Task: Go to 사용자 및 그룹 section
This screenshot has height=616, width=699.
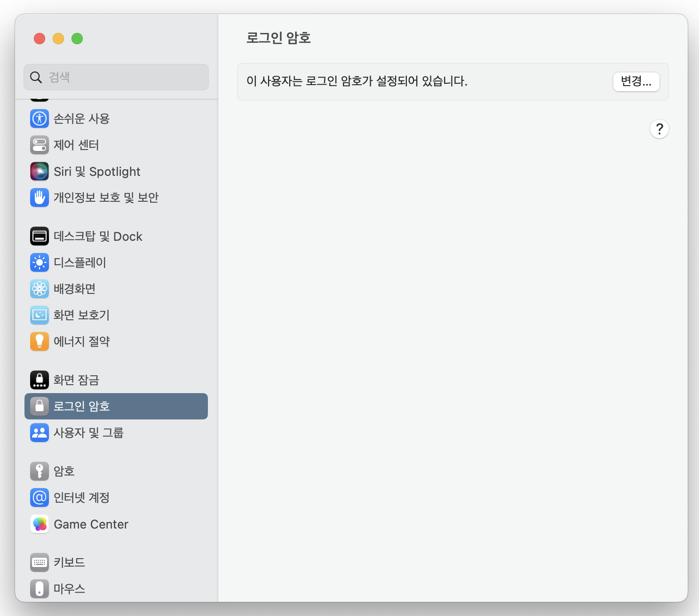Action: (x=88, y=433)
